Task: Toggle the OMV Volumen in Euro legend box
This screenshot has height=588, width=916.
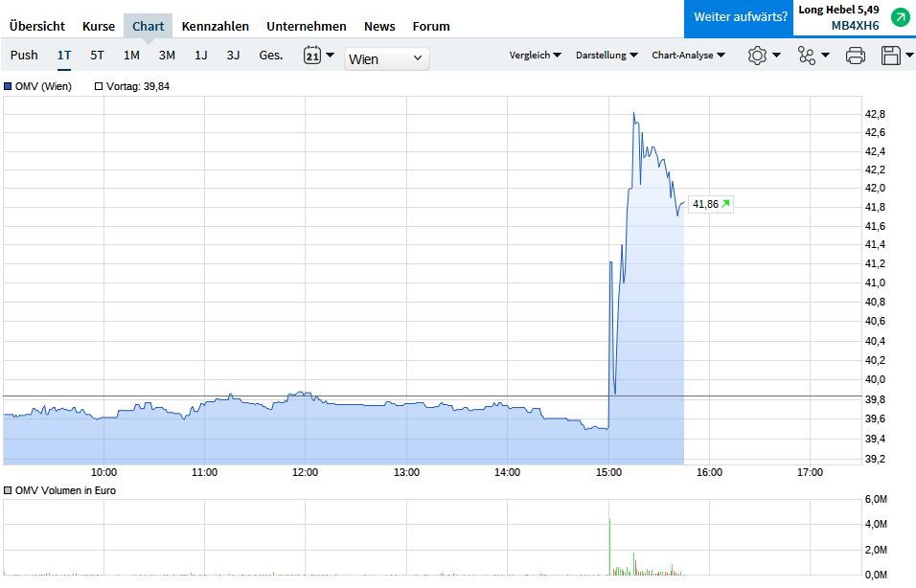Action: 8,490
